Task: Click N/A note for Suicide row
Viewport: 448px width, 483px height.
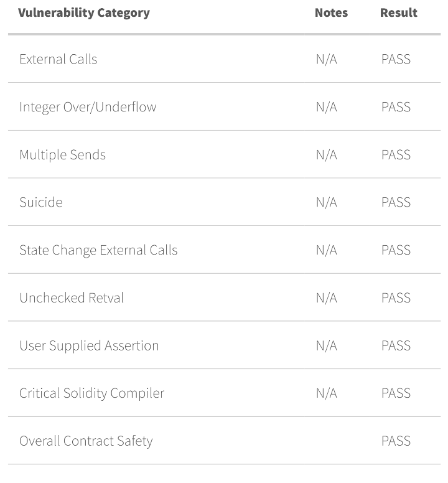Action: point(327,202)
